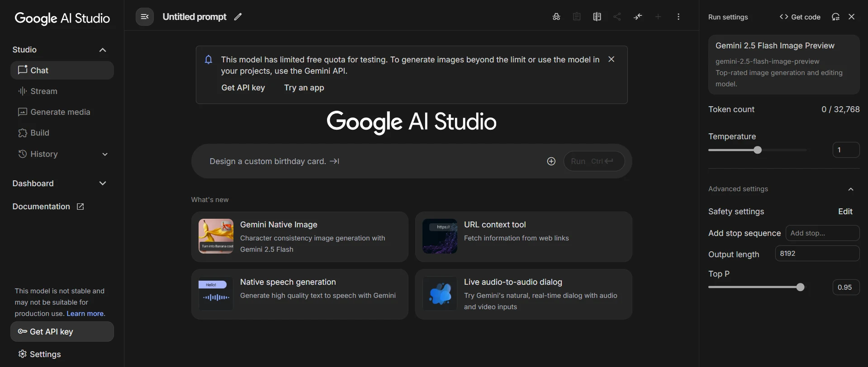This screenshot has height=367, width=868.
Task: Open the Native speech generation card
Action: coord(299,294)
